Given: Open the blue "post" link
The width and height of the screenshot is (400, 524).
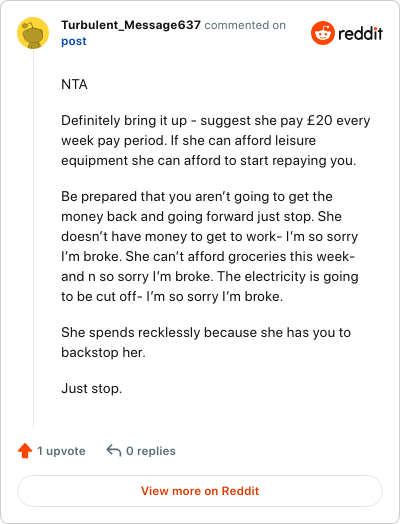Looking at the screenshot, I should click(74, 41).
